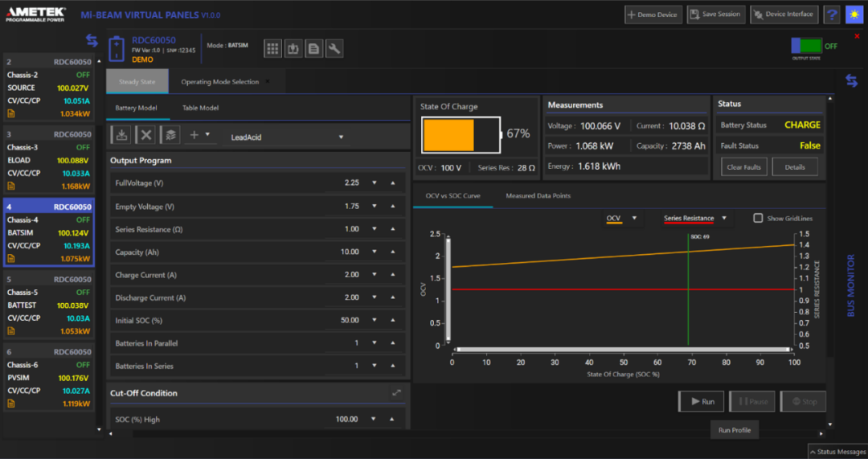Switch to Operating Mode Selection tab
This screenshot has width=868, height=459.
tap(219, 81)
